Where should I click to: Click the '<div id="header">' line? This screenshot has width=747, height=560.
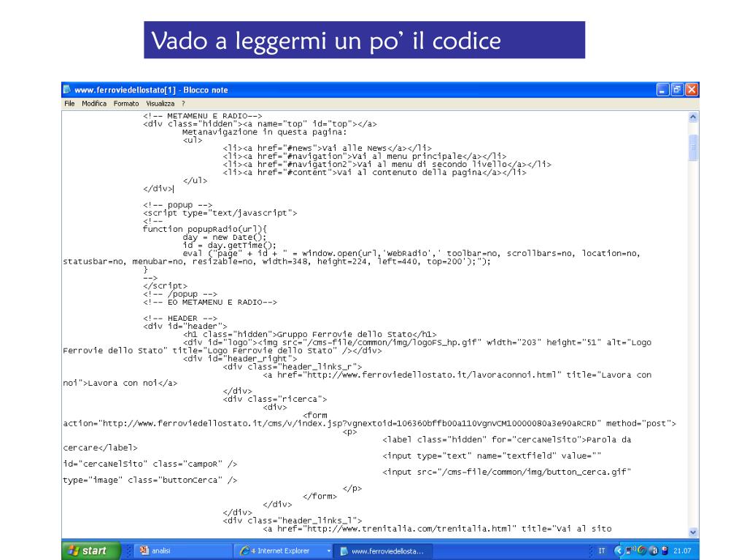coord(185,326)
